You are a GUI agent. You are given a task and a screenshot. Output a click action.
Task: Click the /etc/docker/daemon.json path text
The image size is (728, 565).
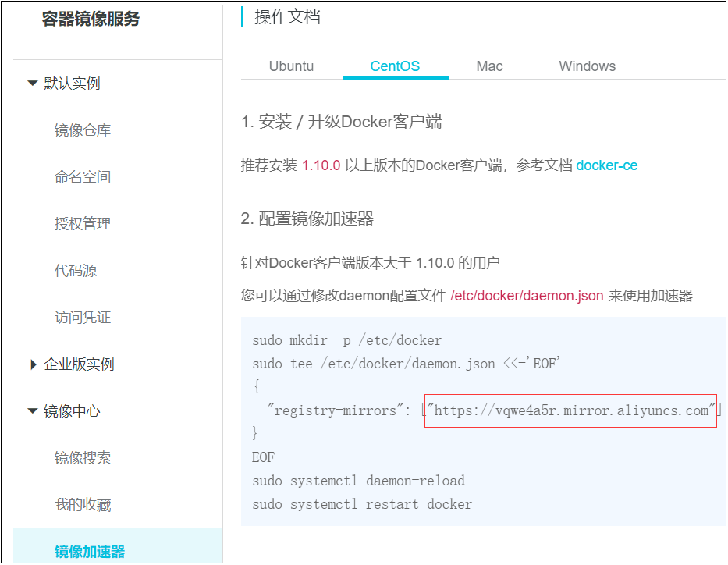click(527, 296)
